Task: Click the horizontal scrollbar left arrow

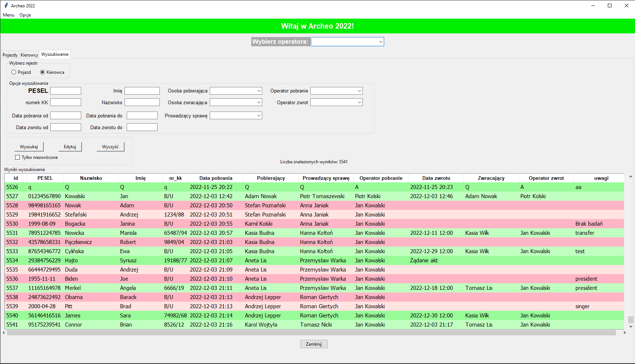Action: (x=4, y=333)
